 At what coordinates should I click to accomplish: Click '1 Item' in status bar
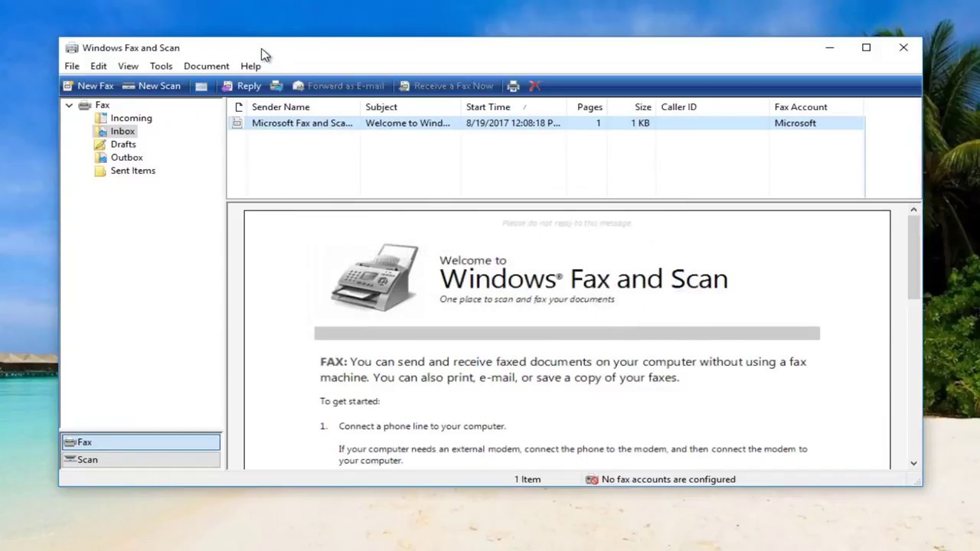528,479
